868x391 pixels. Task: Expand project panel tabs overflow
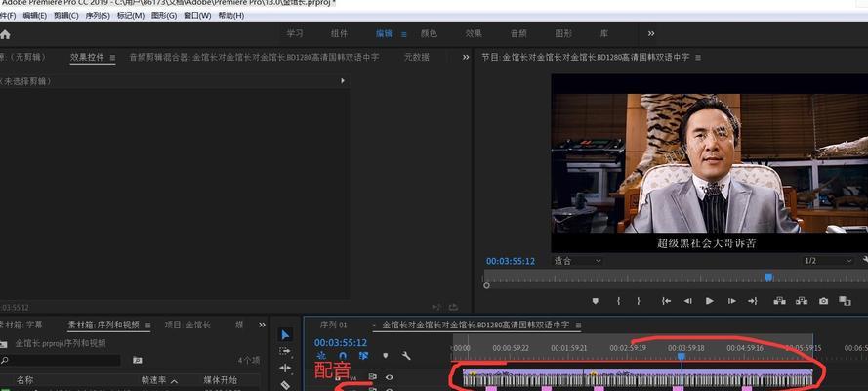261,325
